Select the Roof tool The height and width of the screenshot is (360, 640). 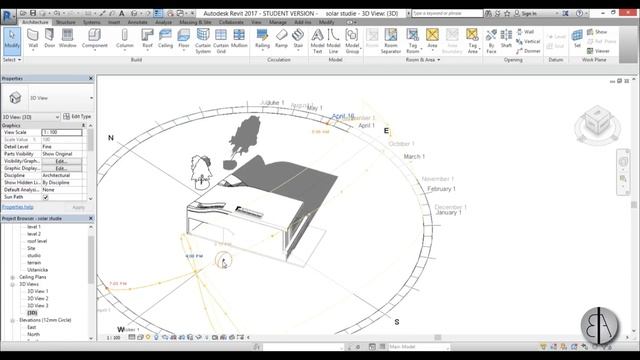[147, 39]
